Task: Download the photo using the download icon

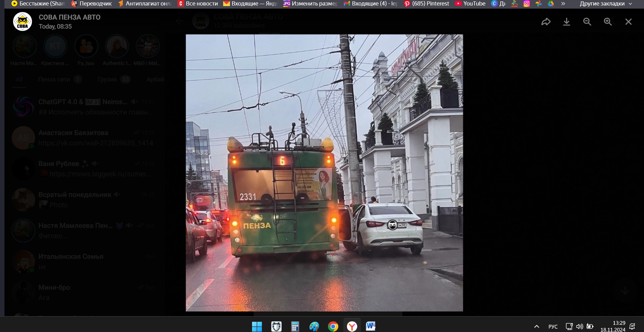Action: click(566, 22)
